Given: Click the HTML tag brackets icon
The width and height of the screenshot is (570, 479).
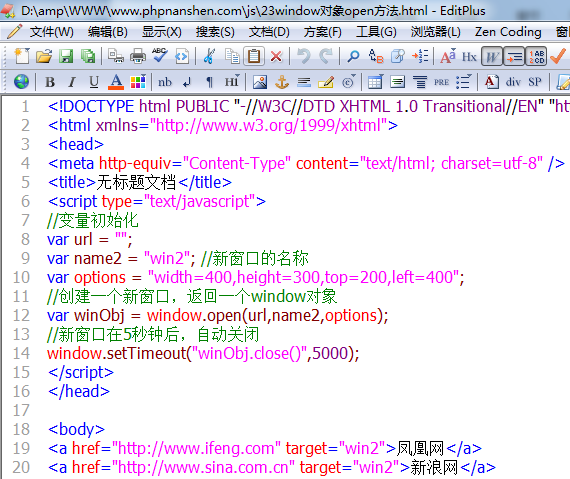Looking at the screenshot, I should 182,56.
